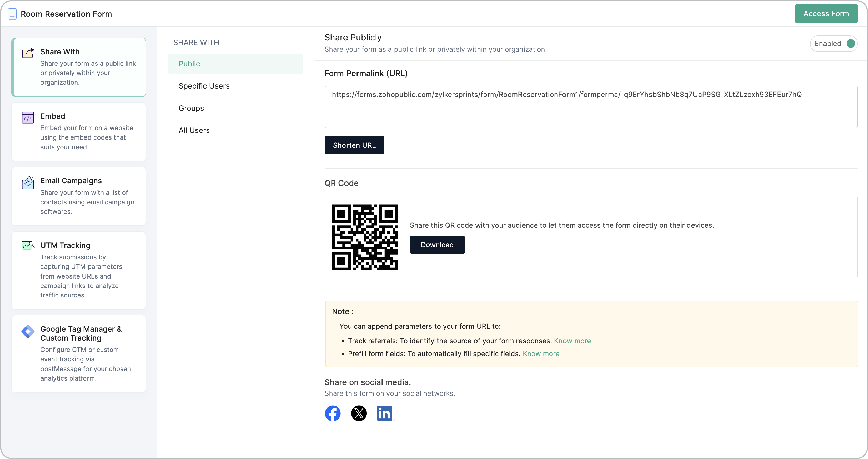Click the Email Campaigns envelope icon

pos(28,183)
